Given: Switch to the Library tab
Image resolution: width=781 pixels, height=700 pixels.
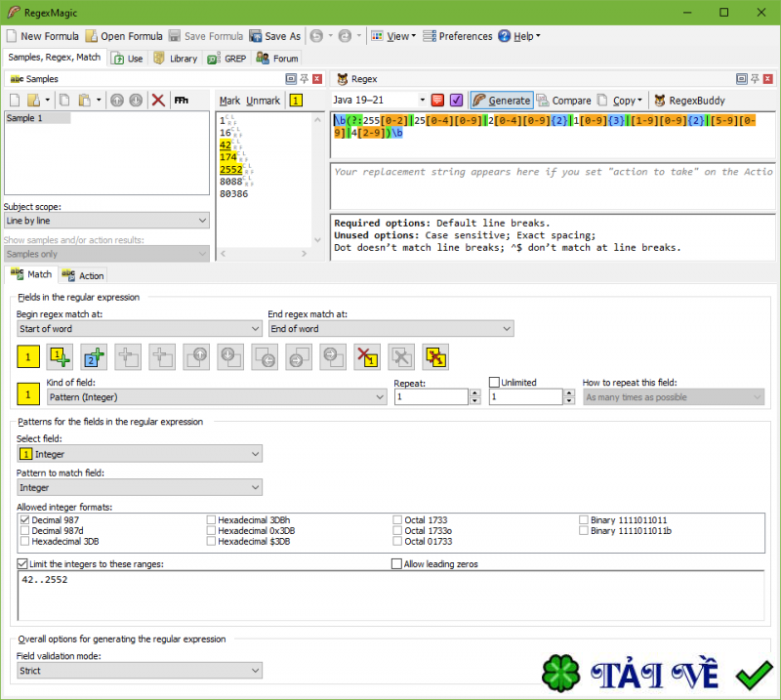Looking at the screenshot, I should coord(176,59).
